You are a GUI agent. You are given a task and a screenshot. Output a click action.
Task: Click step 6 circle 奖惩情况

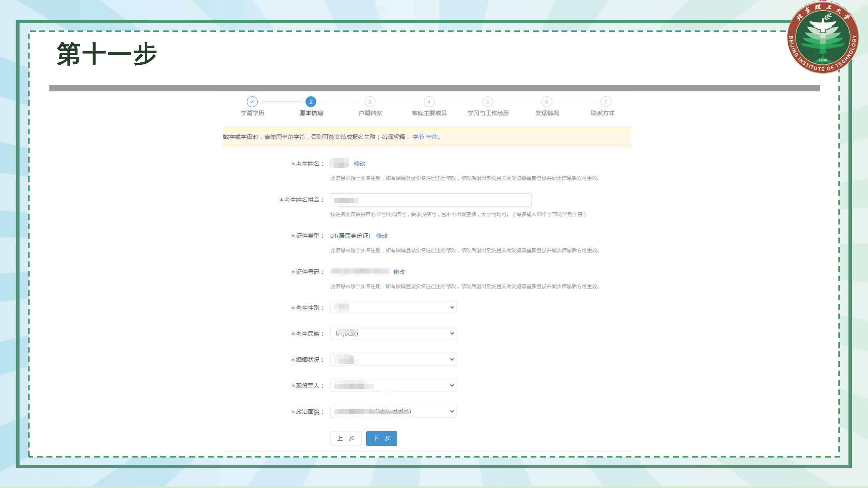tap(546, 101)
